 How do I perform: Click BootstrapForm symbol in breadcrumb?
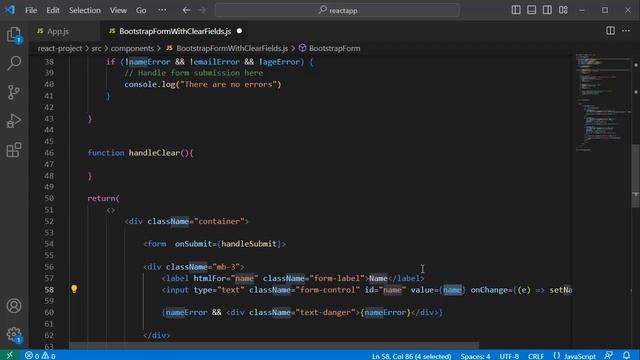point(334,48)
